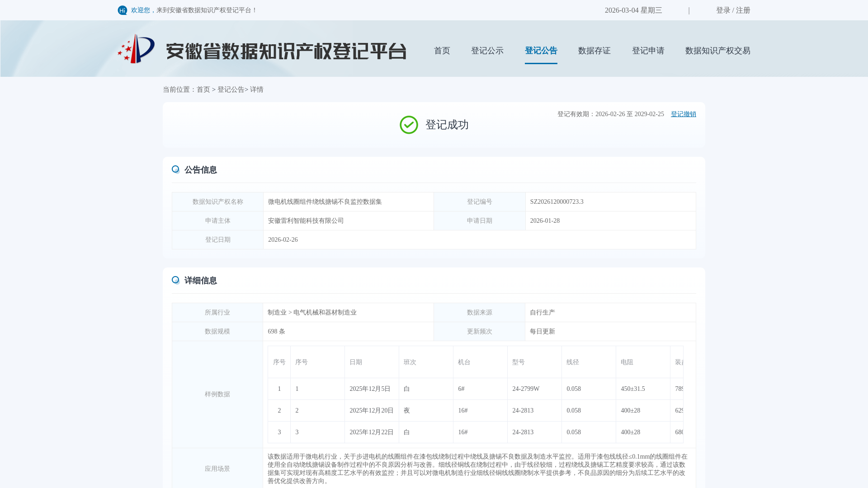The image size is (868, 488).
Task: Click the data scale value 698 条
Action: [x=276, y=332]
